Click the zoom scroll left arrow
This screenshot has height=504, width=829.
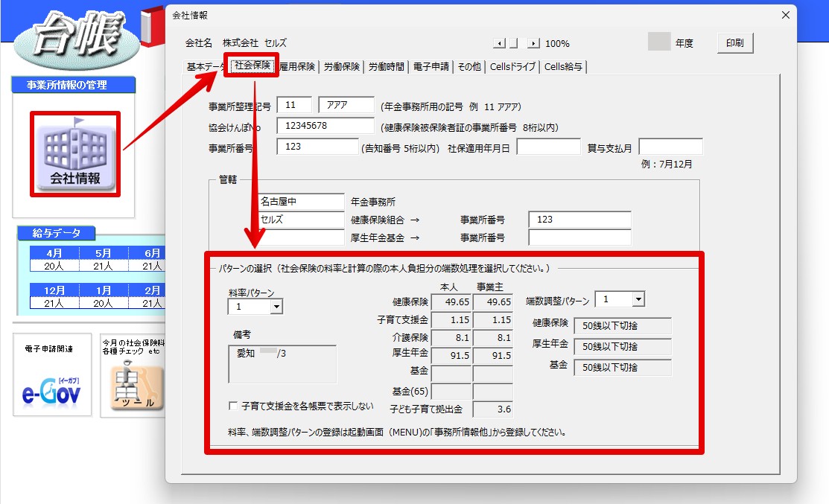point(499,43)
